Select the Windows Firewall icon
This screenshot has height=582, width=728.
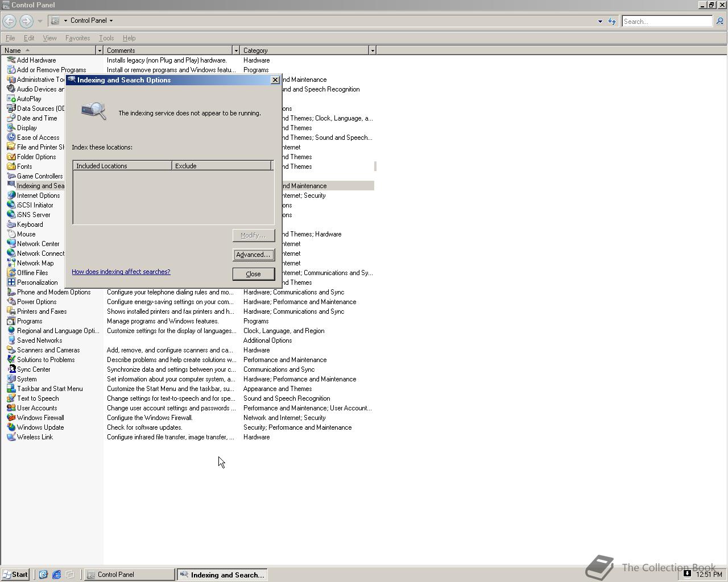point(11,418)
